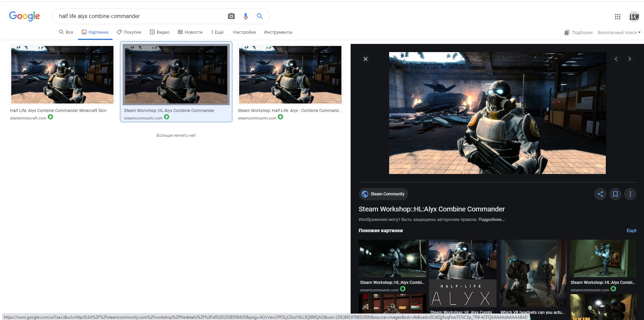Click Half Life: Alyx Combine Commander Minecraft Skin title
This screenshot has height=320, width=644.
58,111
